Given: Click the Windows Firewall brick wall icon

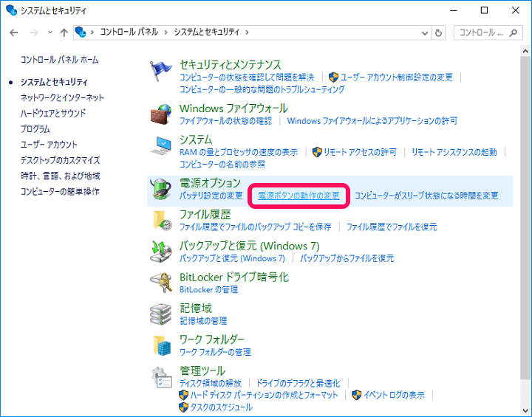Looking at the screenshot, I should pyautogui.click(x=161, y=114).
